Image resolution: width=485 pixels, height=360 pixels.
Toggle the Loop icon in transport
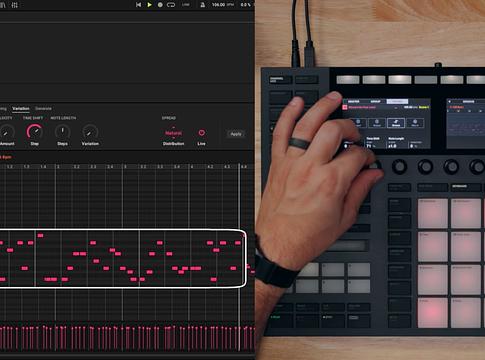click(x=171, y=5)
